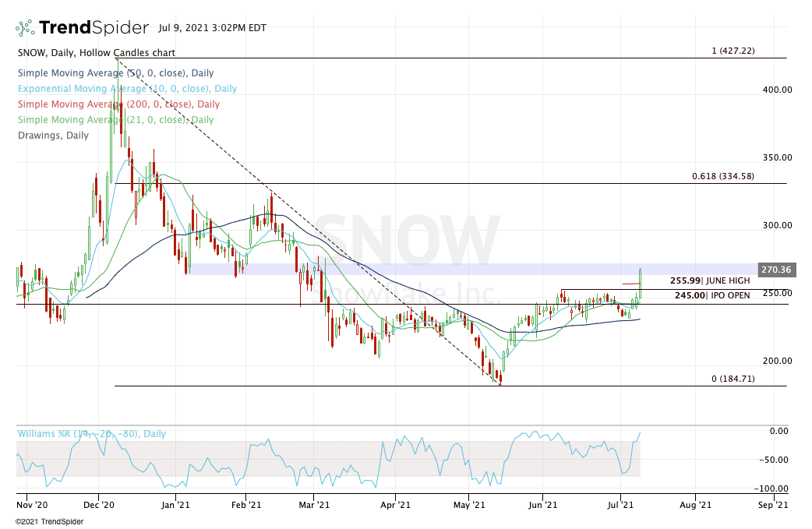
Task: Click the May '21 date axis label
Action: click(x=468, y=505)
